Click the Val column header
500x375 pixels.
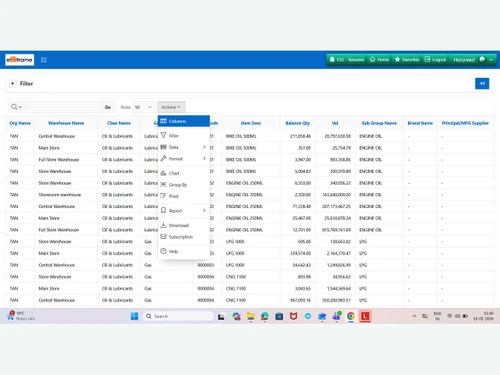pyautogui.click(x=335, y=123)
